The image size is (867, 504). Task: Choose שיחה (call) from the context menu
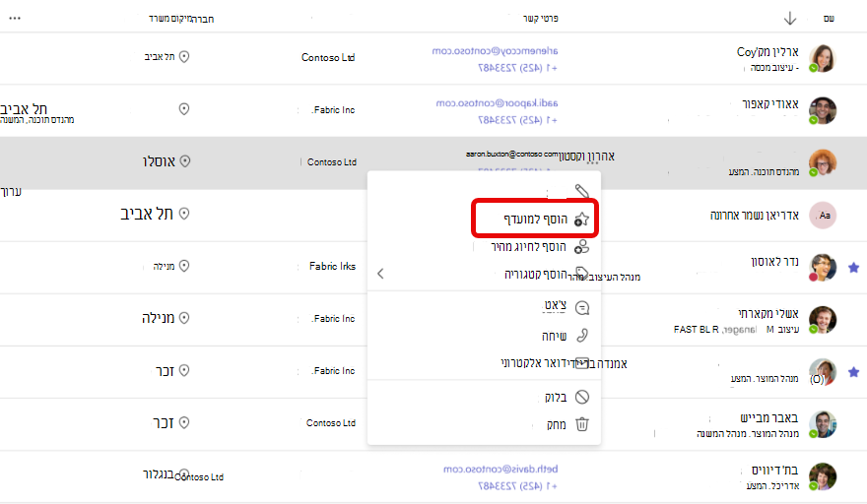tap(554, 336)
